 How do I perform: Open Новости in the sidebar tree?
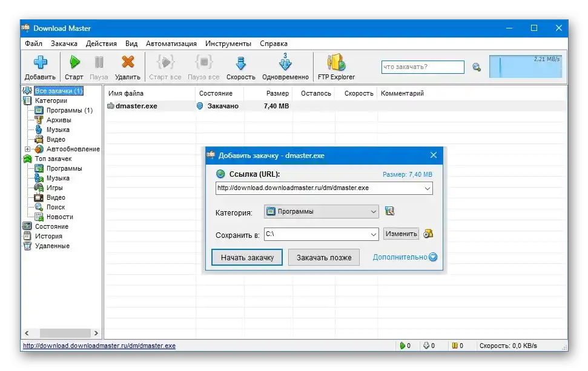tap(59, 217)
